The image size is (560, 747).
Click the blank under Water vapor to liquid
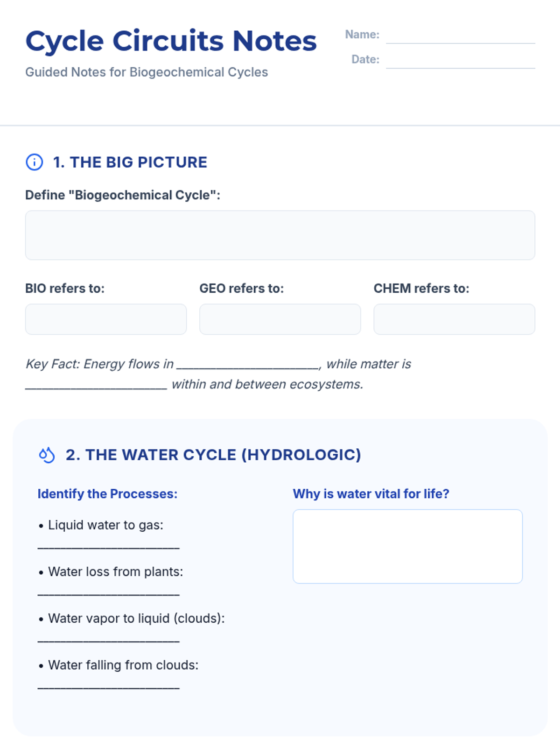[x=108, y=638]
